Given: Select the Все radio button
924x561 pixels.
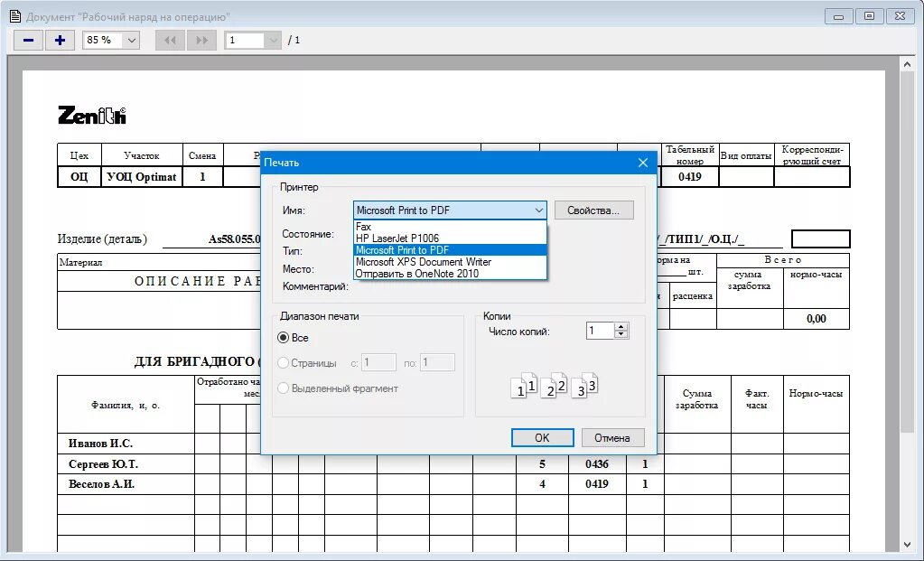Looking at the screenshot, I should (283, 338).
